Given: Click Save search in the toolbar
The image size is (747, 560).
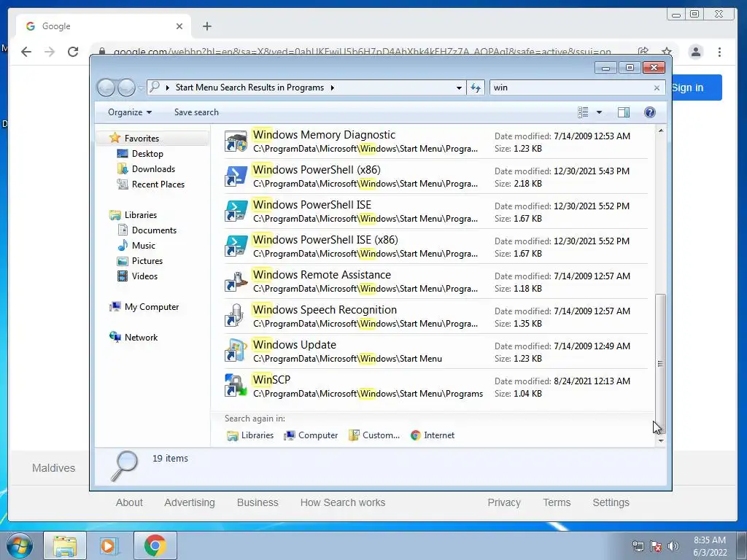Looking at the screenshot, I should point(196,112).
